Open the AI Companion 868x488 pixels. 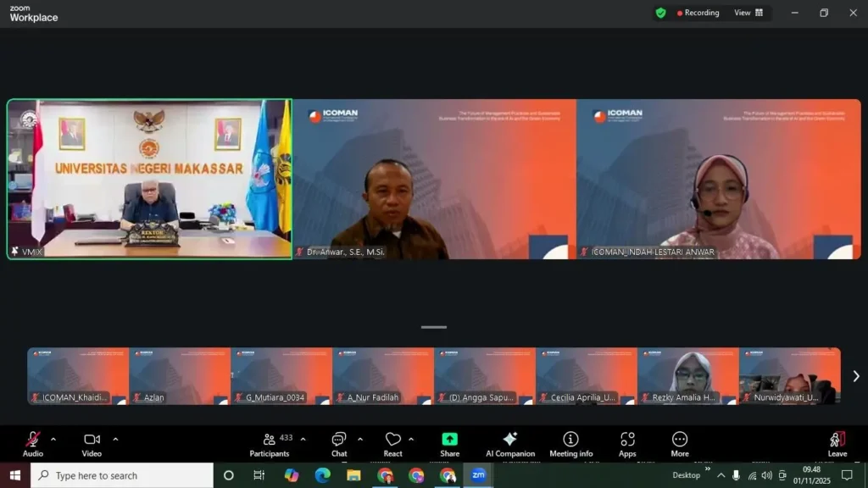click(509, 443)
